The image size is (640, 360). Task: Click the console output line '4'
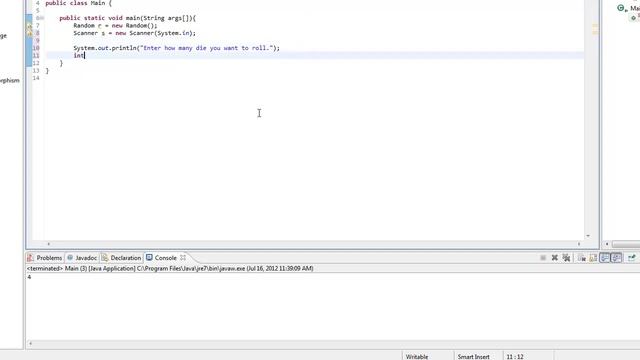pos(29,277)
